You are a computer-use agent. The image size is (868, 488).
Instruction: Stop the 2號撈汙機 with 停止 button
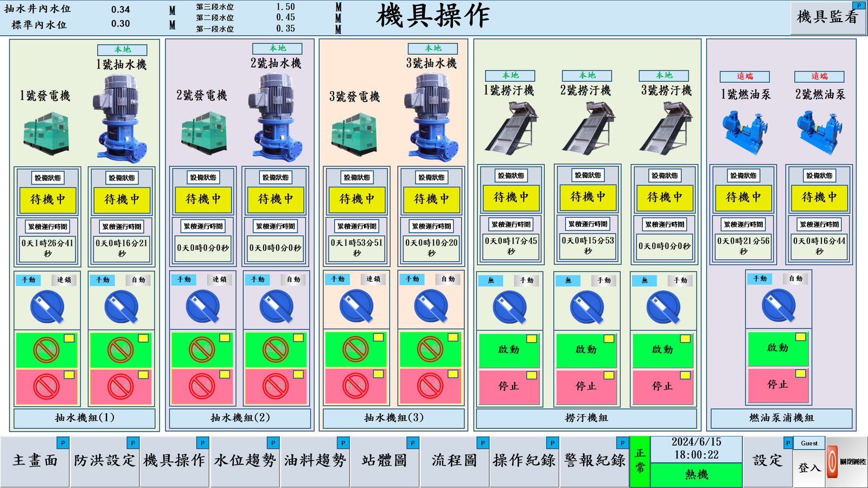(x=586, y=387)
